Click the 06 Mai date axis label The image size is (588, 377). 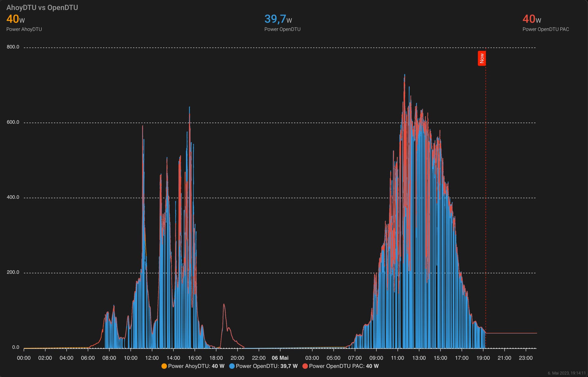click(280, 358)
